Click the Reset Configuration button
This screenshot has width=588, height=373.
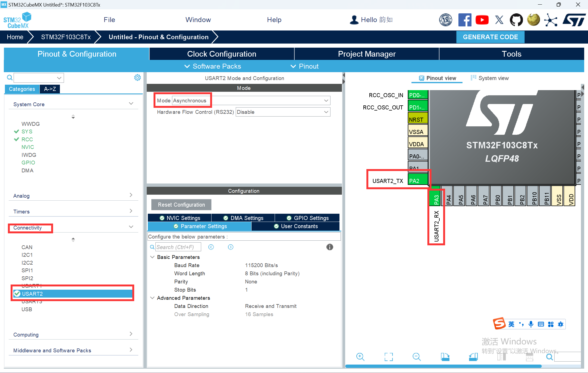point(181,204)
